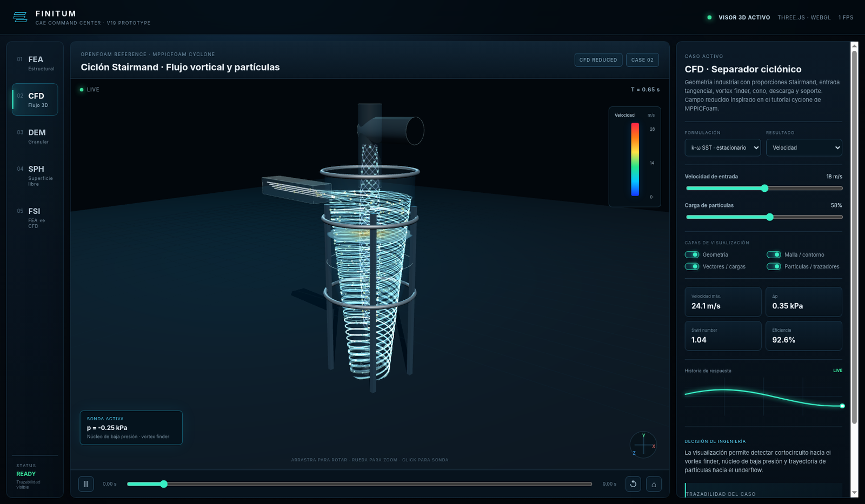Image resolution: width=865 pixels, height=504 pixels.
Task: Click the CFD REDUCED button
Action: point(598,60)
